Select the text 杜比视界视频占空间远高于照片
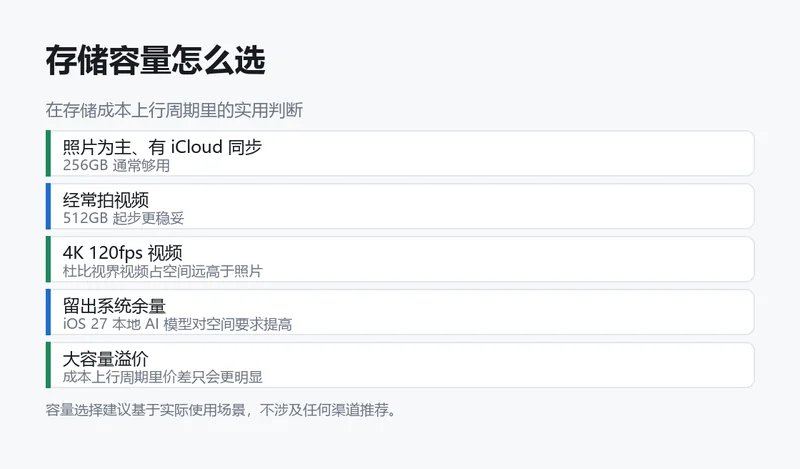Viewport: 800px width, 469px height. tap(162, 271)
